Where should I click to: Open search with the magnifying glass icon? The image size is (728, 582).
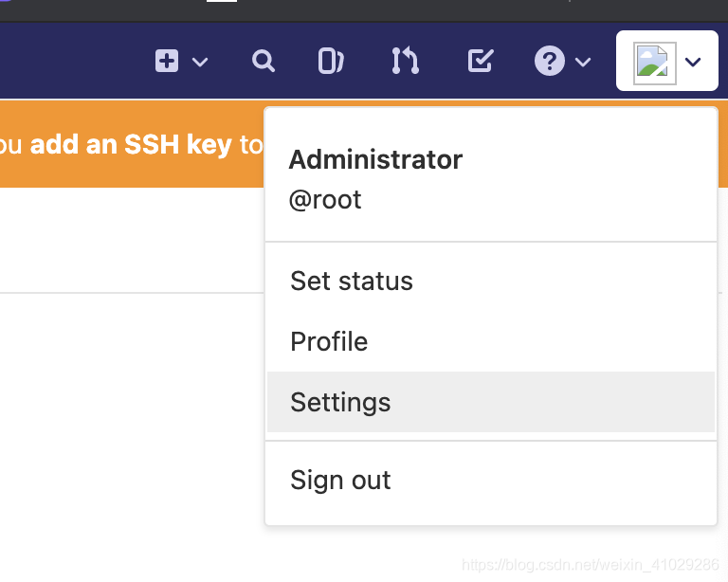264,61
